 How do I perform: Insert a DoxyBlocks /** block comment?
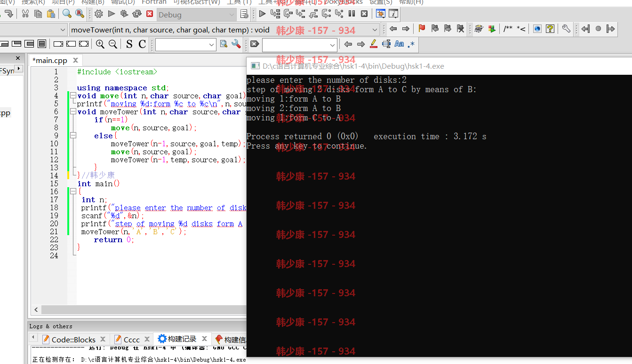[x=508, y=29]
